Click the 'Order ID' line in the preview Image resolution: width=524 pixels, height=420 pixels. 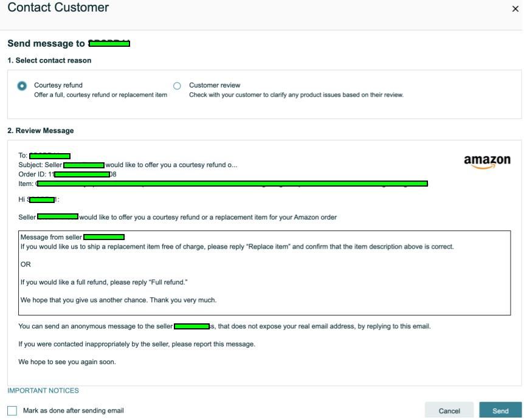pyautogui.click(x=67, y=174)
